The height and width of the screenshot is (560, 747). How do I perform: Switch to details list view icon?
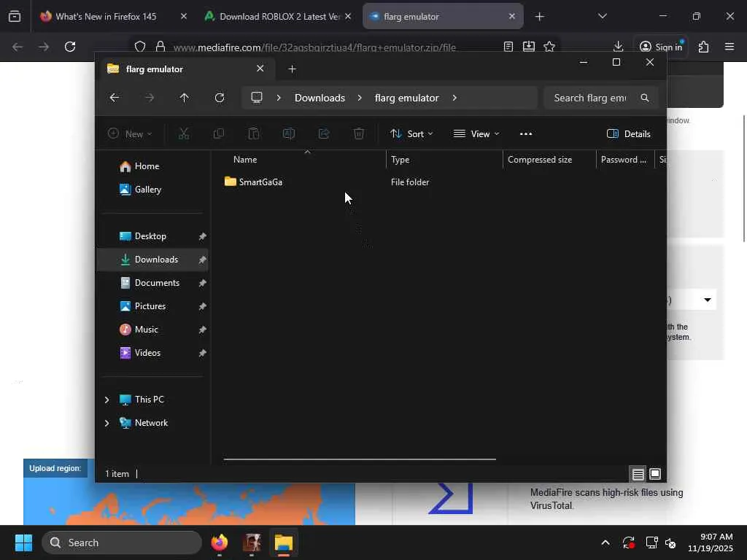click(638, 474)
